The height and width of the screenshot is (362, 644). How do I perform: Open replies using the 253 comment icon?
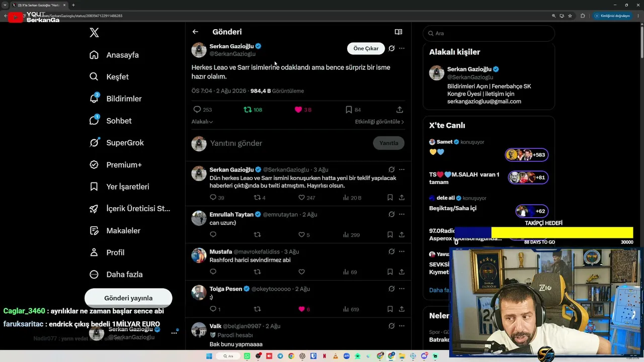pos(197,110)
